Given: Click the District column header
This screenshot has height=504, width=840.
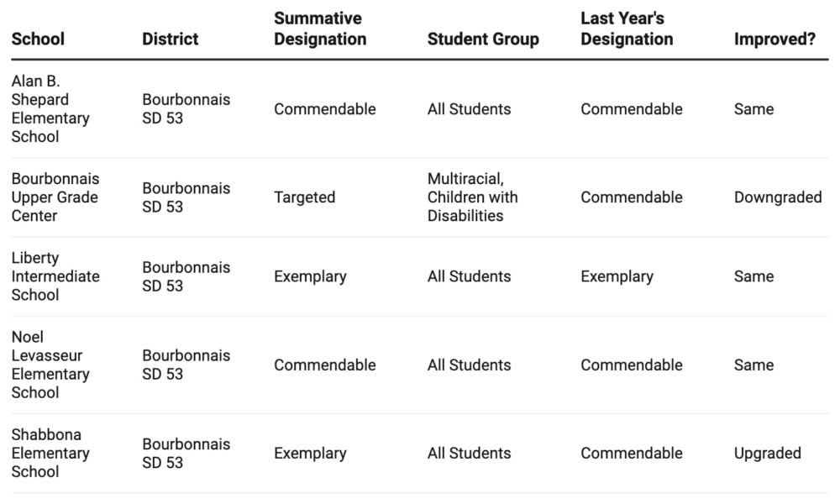Looking at the screenshot, I should tap(171, 39).
